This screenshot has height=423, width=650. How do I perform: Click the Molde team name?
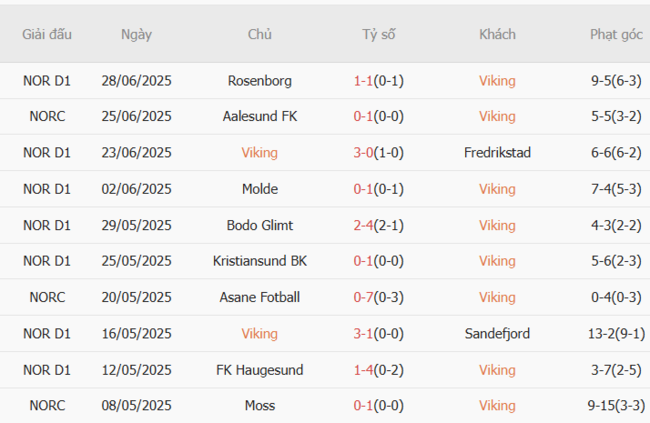[x=260, y=189]
